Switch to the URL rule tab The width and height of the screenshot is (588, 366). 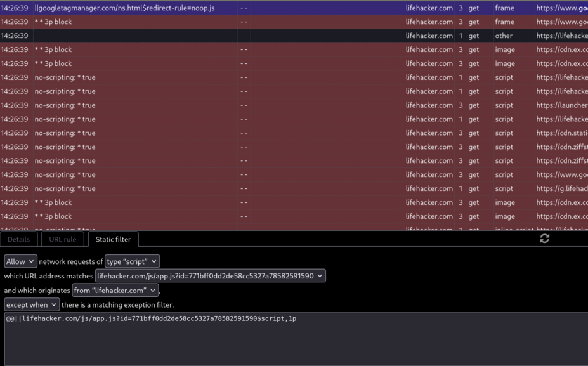[62, 239]
